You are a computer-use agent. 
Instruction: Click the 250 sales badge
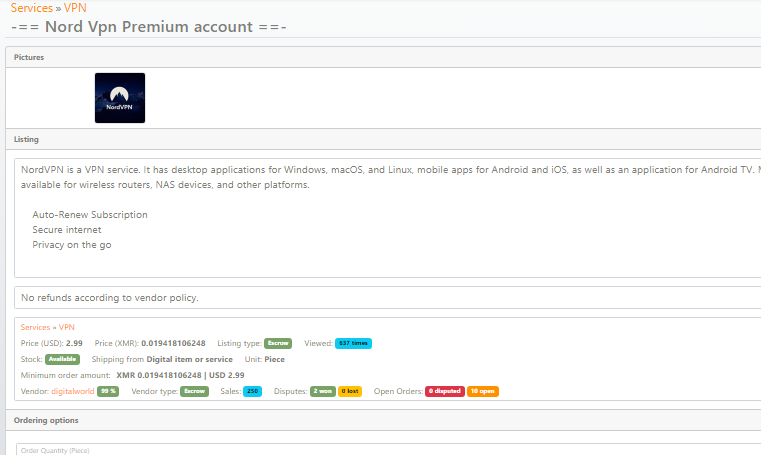pyautogui.click(x=252, y=391)
